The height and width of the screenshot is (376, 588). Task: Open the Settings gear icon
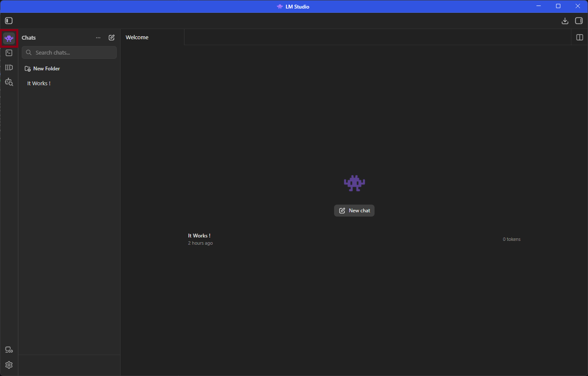(x=9, y=365)
